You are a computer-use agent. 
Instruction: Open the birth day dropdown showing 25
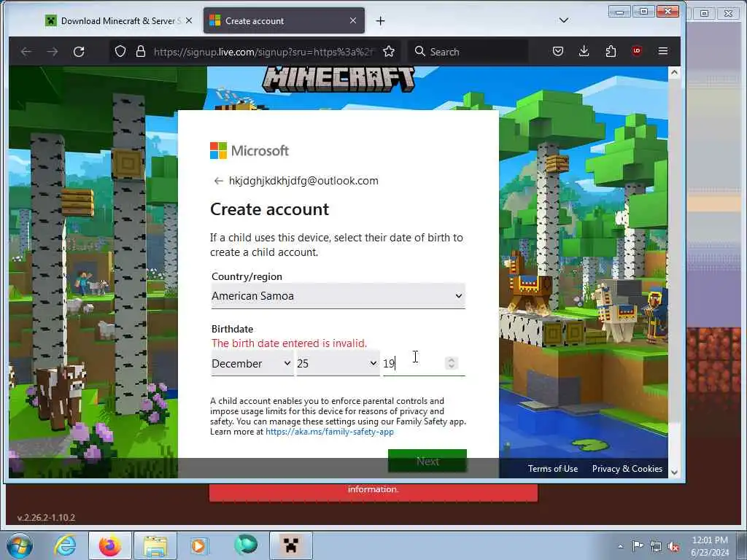click(338, 363)
